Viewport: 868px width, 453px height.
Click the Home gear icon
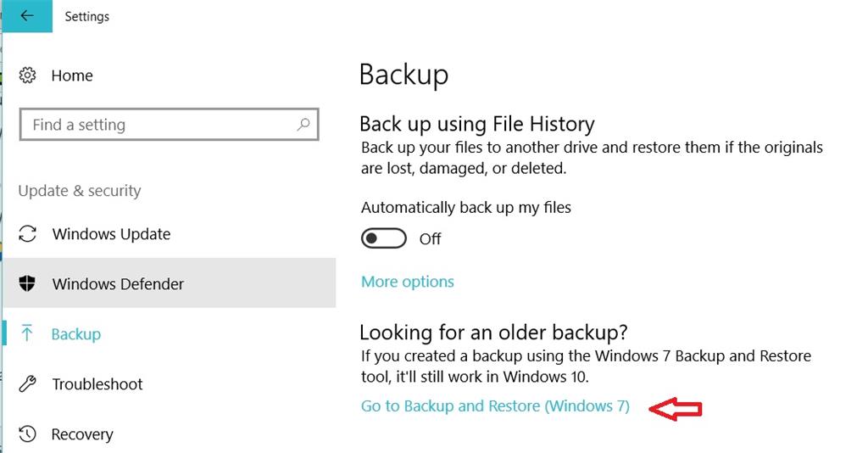(27, 75)
